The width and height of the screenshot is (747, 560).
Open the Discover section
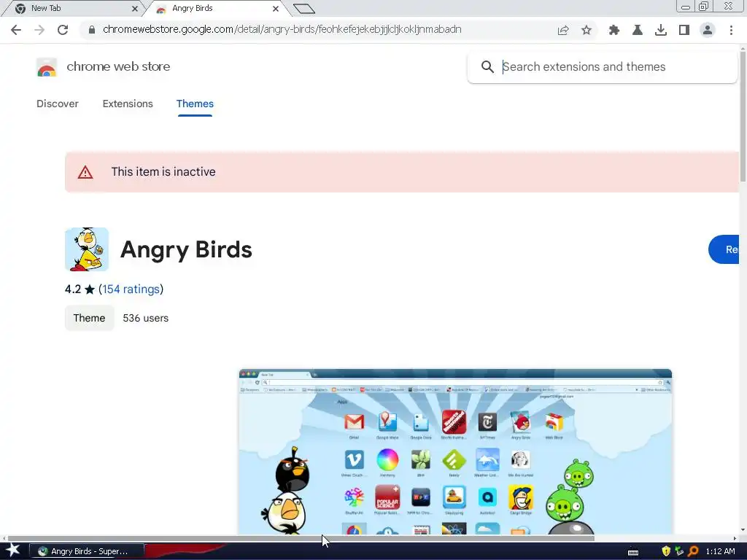tap(58, 104)
